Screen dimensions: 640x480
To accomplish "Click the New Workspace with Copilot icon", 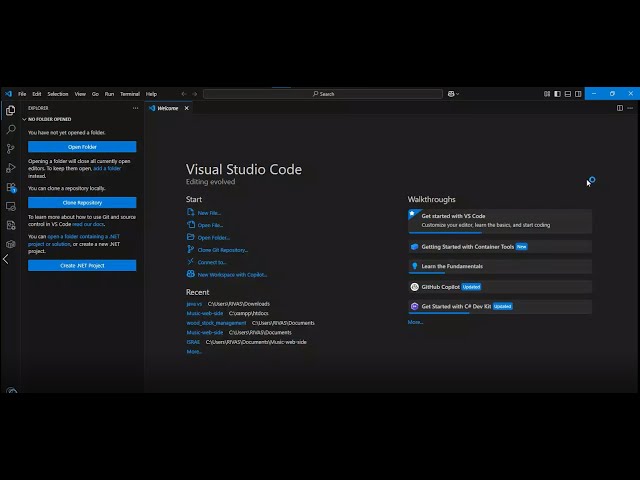I will [x=191, y=274].
